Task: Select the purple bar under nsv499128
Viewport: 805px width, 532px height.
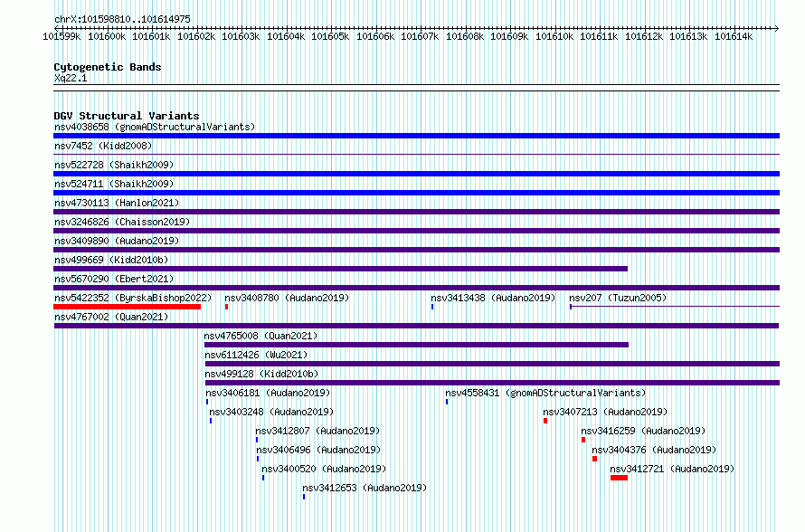Action: point(492,383)
